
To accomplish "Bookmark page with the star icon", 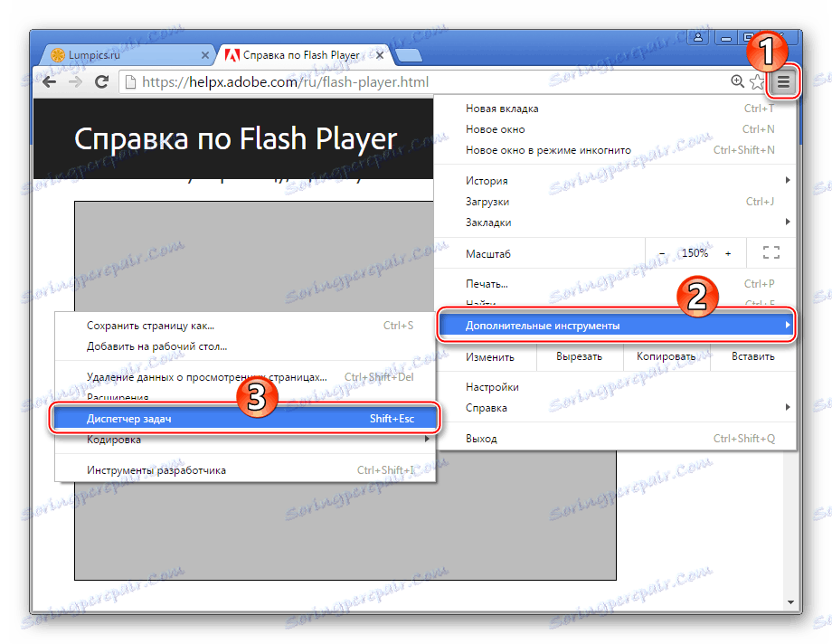I will pyautogui.click(x=757, y=81).
